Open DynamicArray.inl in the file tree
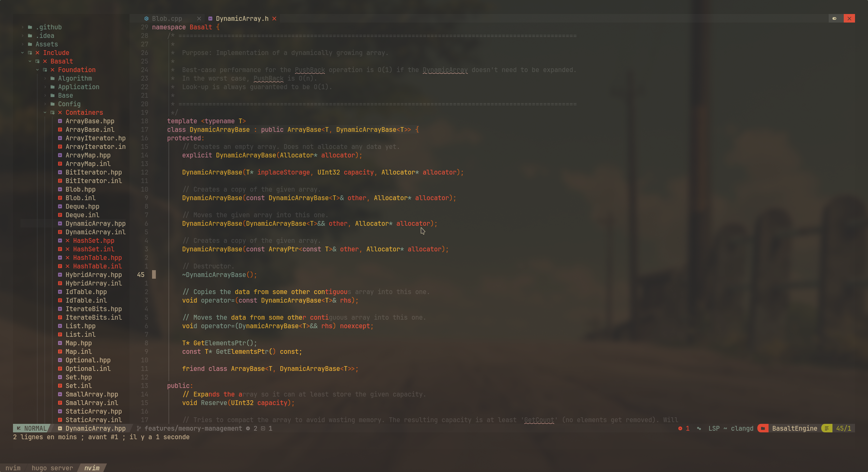Viewport: 868px width, 472px height. [95, 232]
